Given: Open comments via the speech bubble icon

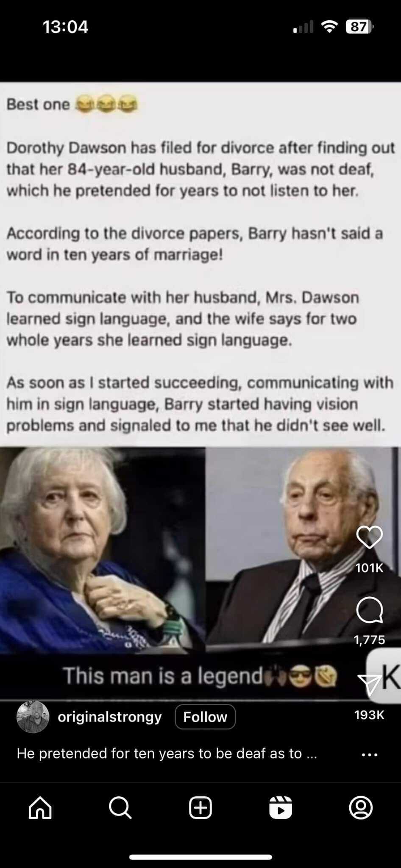Looking at the screenshot, I should tap(370, 610).
